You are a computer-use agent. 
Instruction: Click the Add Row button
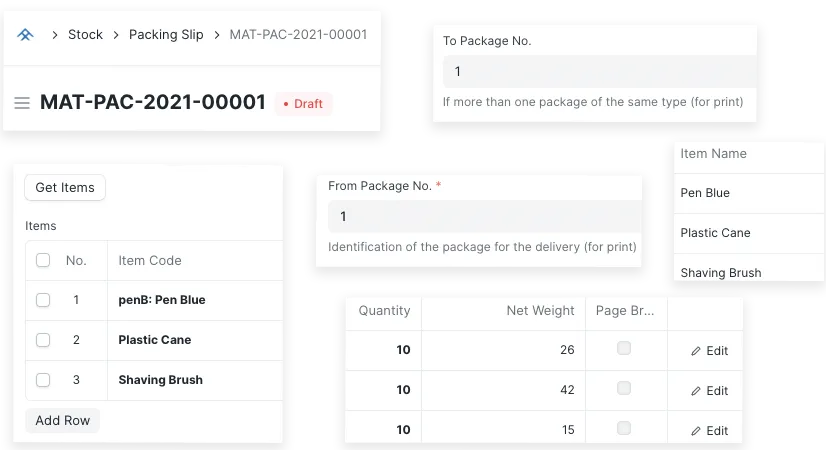tap(62, 421)
